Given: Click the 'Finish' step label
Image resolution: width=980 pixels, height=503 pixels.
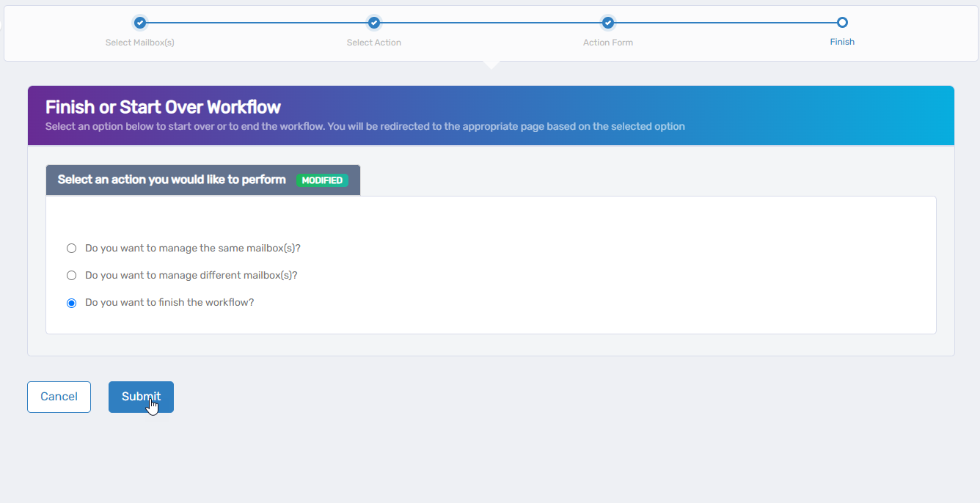Looking at the screenshot, I should point(842,42).
